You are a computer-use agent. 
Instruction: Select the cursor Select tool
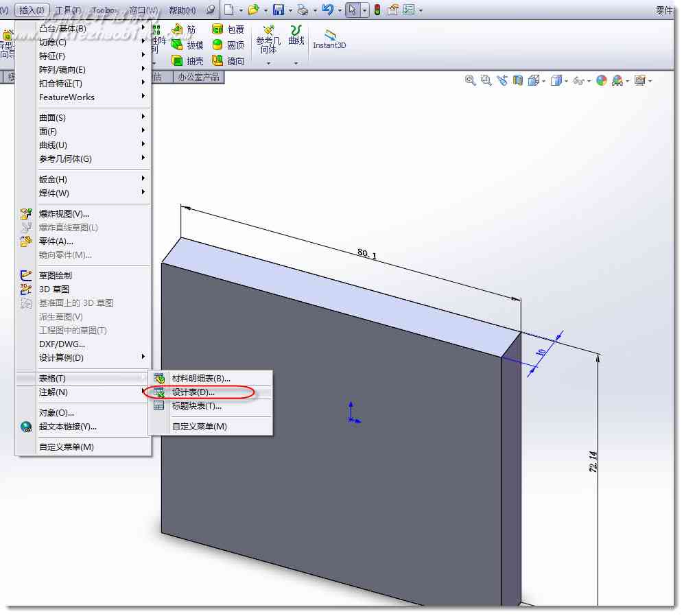(352, 10)
